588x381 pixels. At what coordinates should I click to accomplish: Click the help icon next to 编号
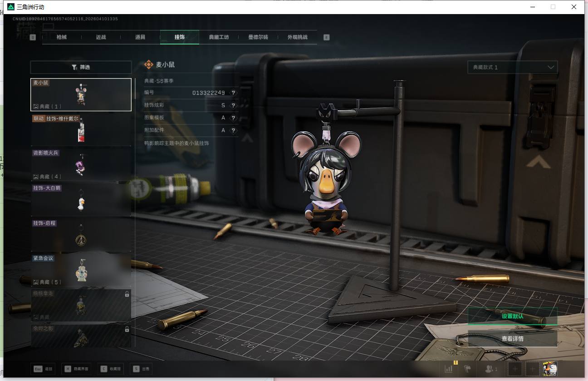[x=233, y=93]
